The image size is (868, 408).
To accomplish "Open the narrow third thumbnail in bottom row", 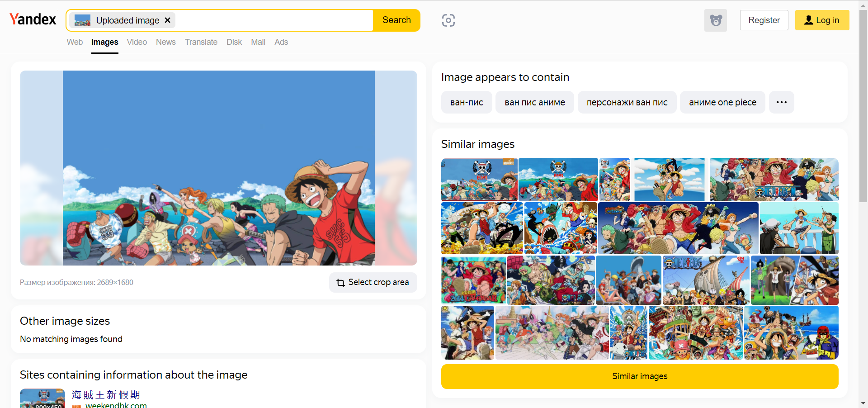I will pyautogui.click(x=629, y=332).
